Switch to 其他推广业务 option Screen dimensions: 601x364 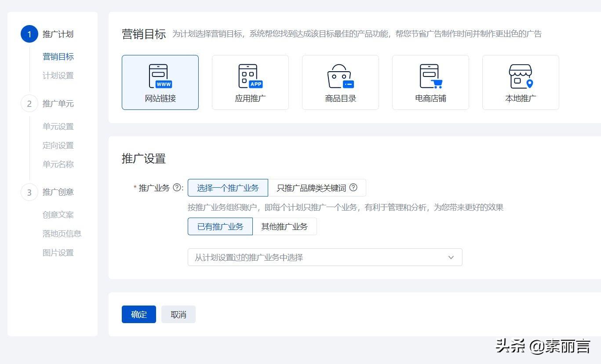284,226
